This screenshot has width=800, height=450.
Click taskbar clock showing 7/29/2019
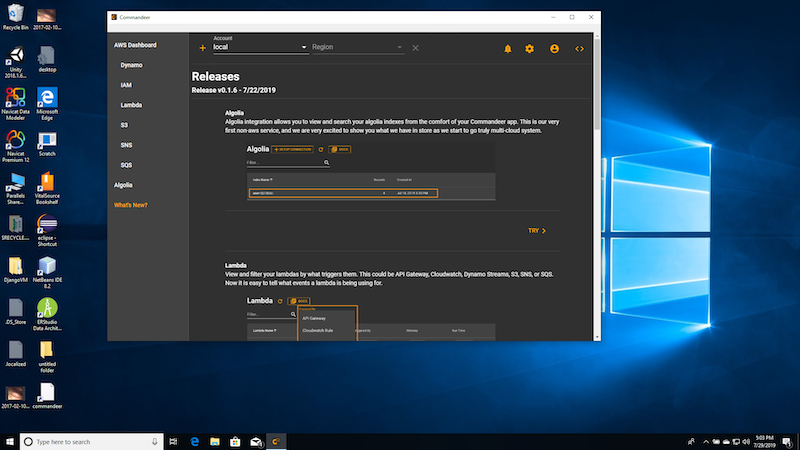[764, 442]
